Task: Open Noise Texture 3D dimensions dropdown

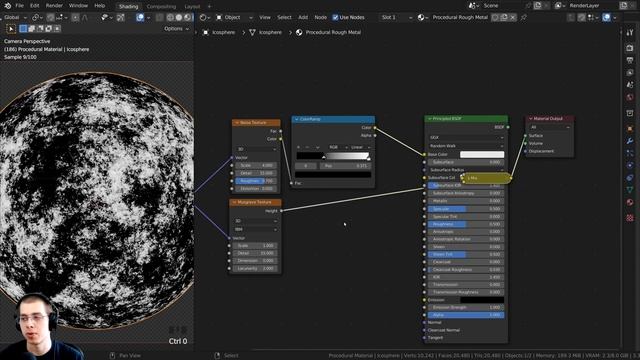Action: (x=256, y=149)
